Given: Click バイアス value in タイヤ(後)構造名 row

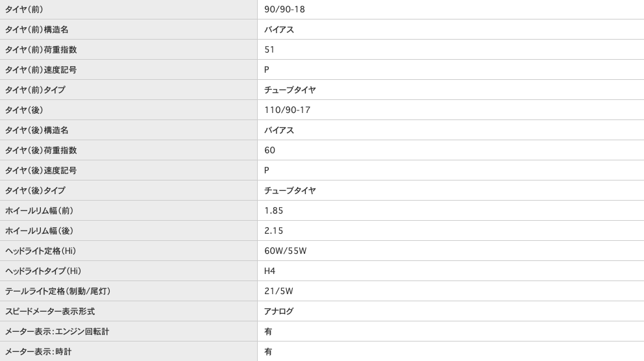Looking at the screenshot, I should (279, 131).
